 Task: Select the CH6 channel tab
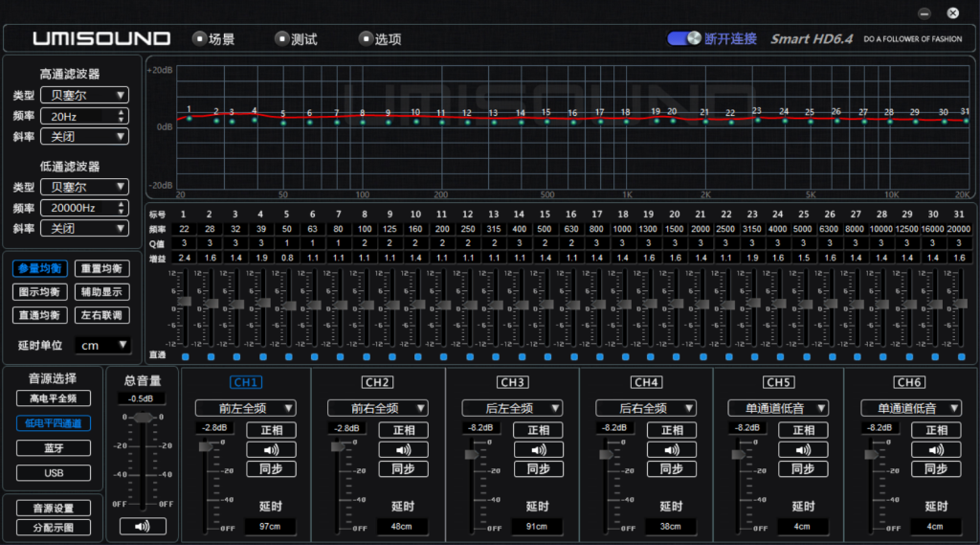tap(909, 381)
